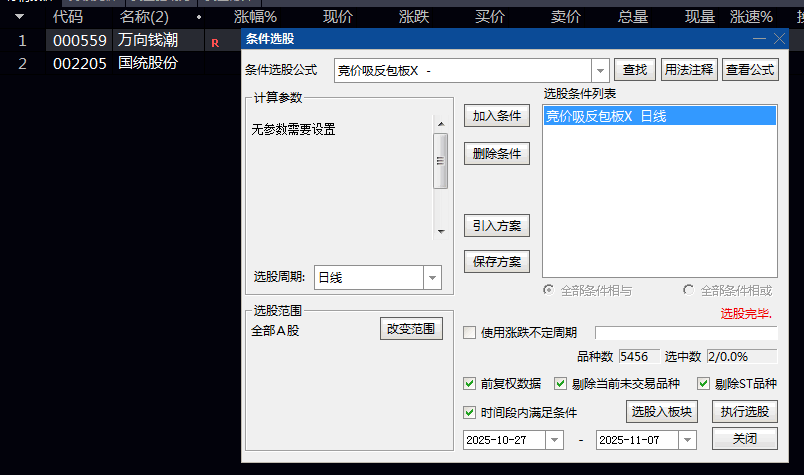Screen dimensions: 804x475
Task: Sort by 涨跌 column header
Action: 414,17
